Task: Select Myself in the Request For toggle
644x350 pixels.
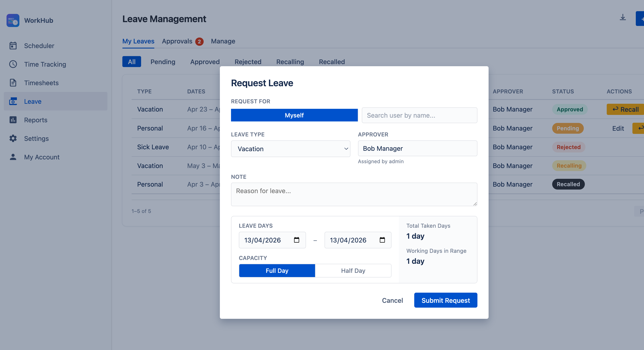Action: [294, 115]
